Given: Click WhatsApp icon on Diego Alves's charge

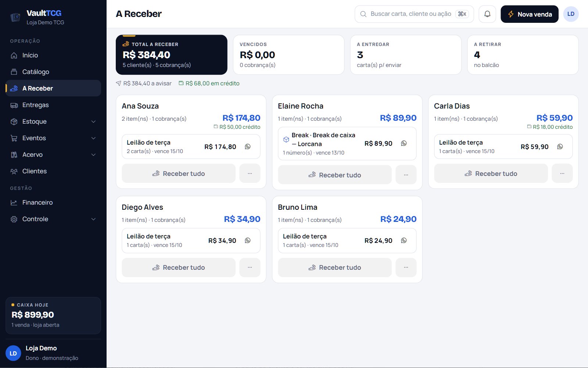Looking at the screenshot, I should (x=248, y=240).
